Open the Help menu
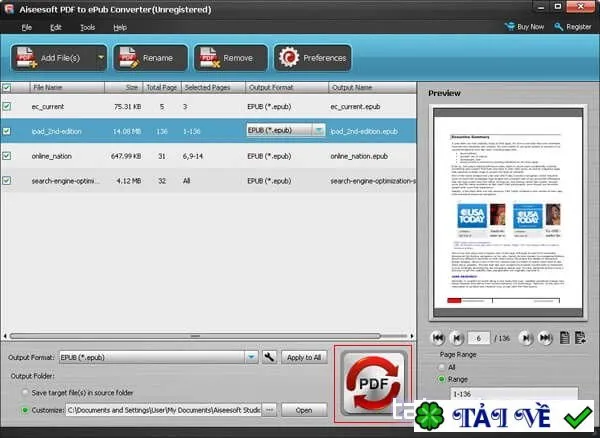The width and height of the screenshot is (600, 438). (120, 28)
